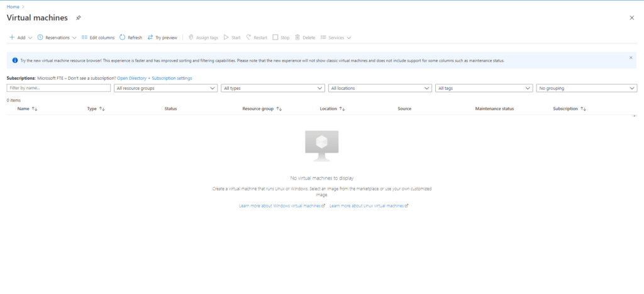644x294 pixels.
Task: Pin the Virtual machines page
Action: click(78, 18)
